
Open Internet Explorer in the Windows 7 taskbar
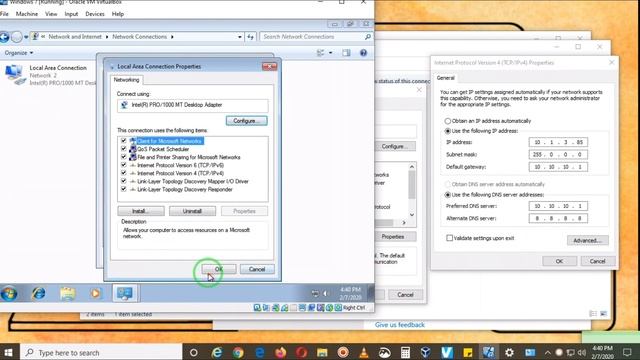39,293
